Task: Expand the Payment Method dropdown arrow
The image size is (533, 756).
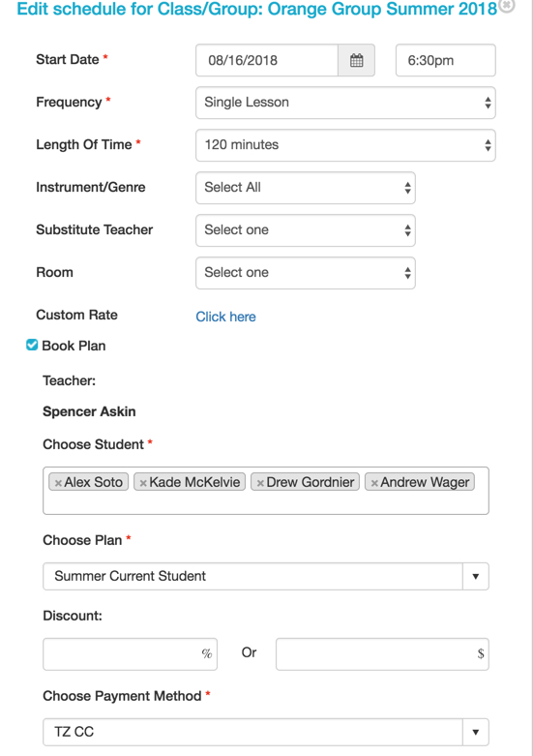Action: pos(476,732)
